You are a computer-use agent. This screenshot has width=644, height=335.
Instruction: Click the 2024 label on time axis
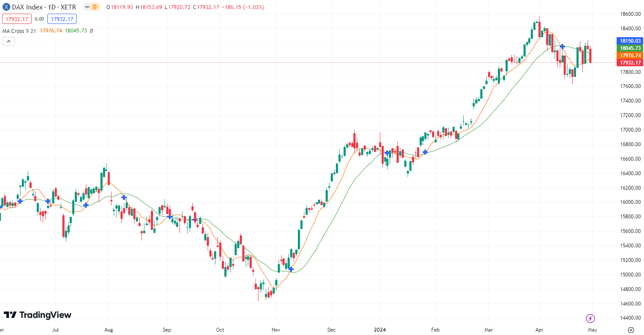[x=380, y=330]
